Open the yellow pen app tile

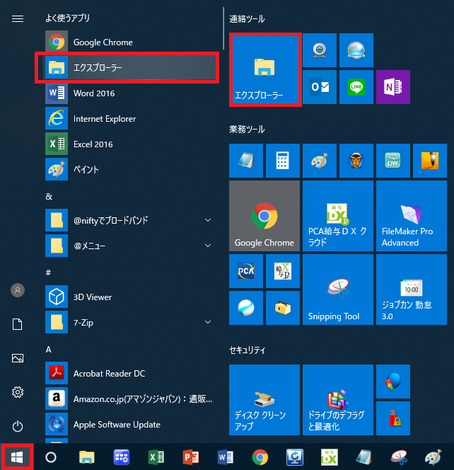pyautogui.click(x=430, y=161)
